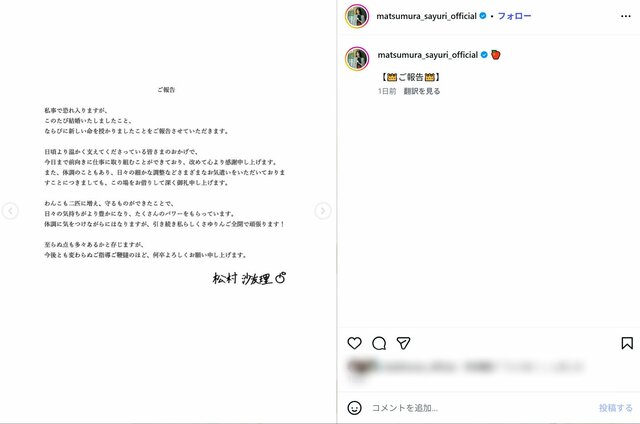Go to the next image with right arrow
This screenshot has width=640, height=424.
pos(323,211)
